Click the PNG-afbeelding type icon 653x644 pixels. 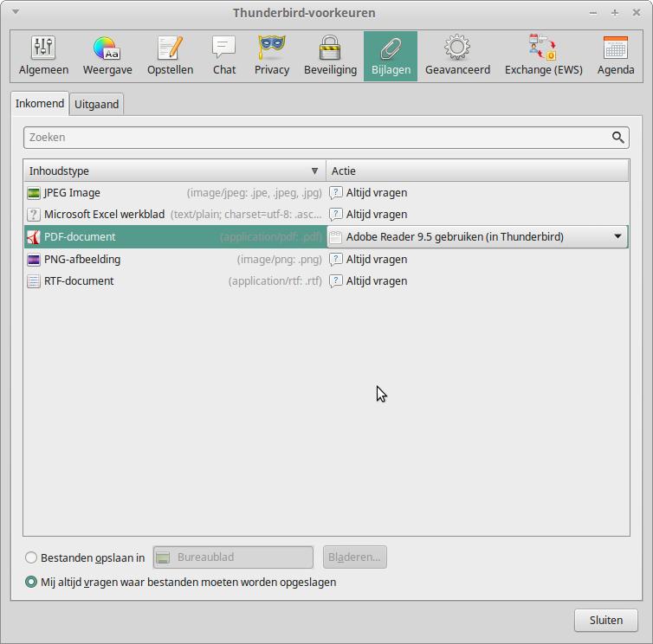[x=33, y=260]
